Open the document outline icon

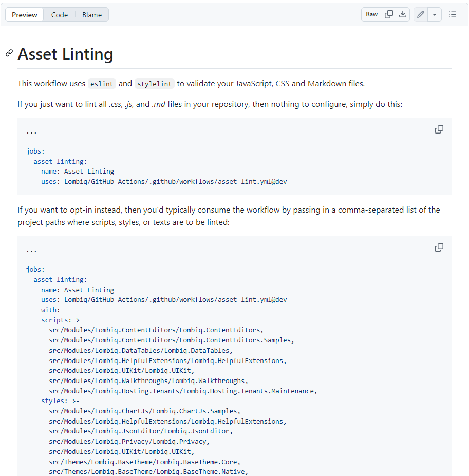(x=453, y=14)
